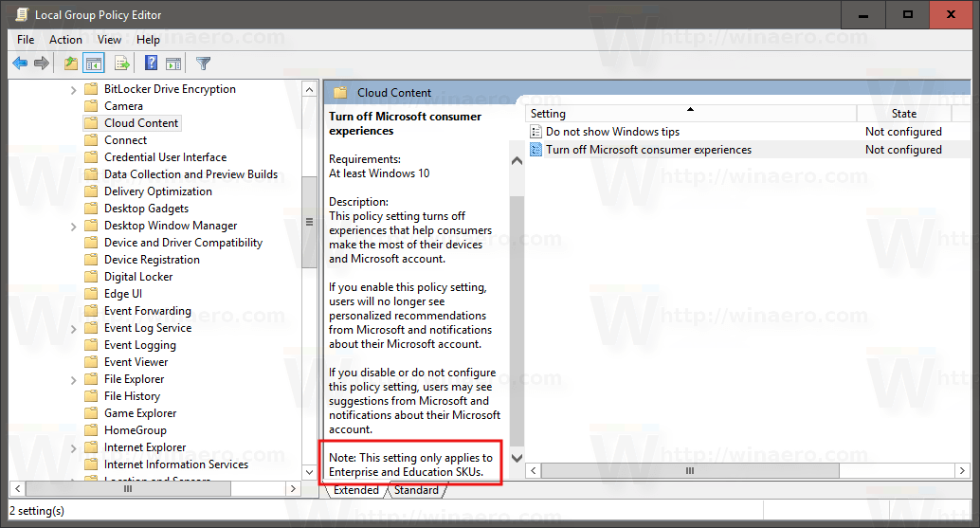Viewport: 980px width, 528px height.
Task: Click the Back arrow toolbar icon
Action: (20, 64)
